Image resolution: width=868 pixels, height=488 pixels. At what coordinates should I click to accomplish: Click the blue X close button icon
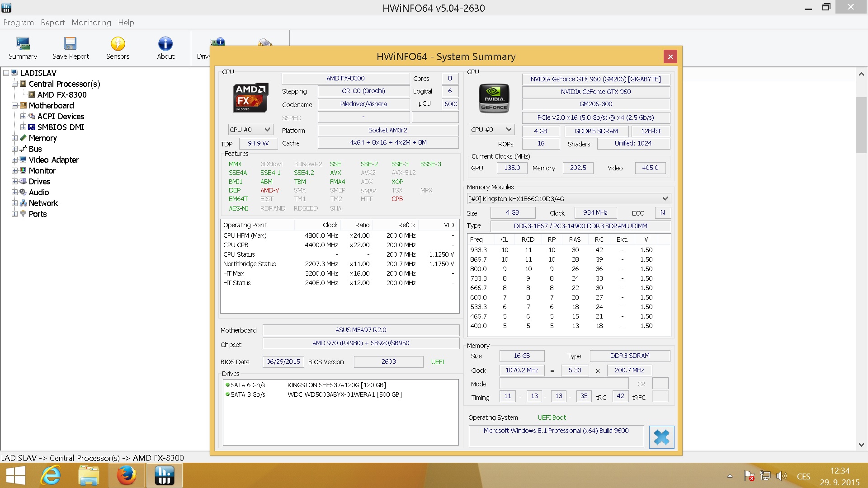(x=661, y=437)
